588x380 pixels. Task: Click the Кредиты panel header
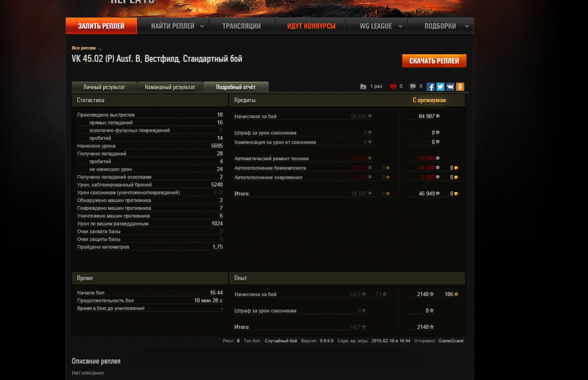pyautogui.click(x=347, y=100)
